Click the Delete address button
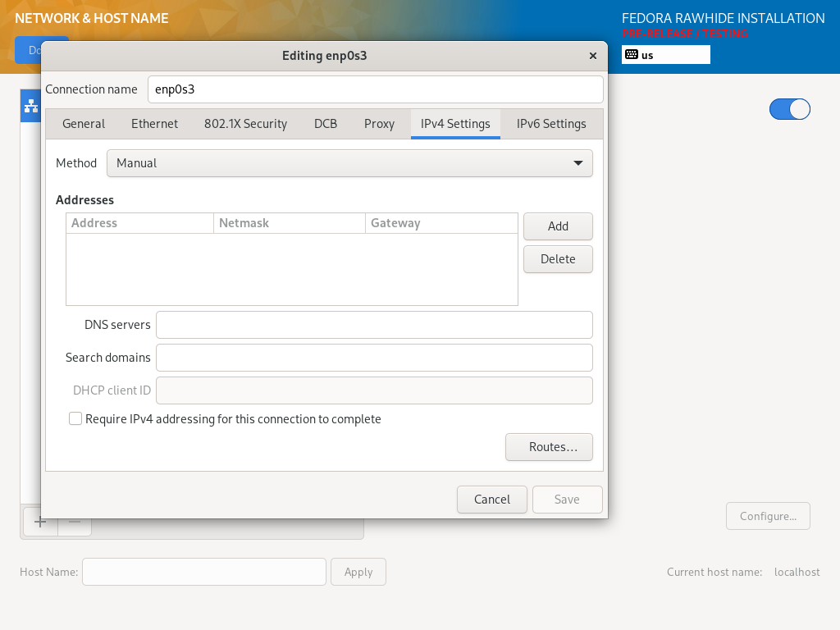Screen dimensions: 840x630 (x=558, y=258)
